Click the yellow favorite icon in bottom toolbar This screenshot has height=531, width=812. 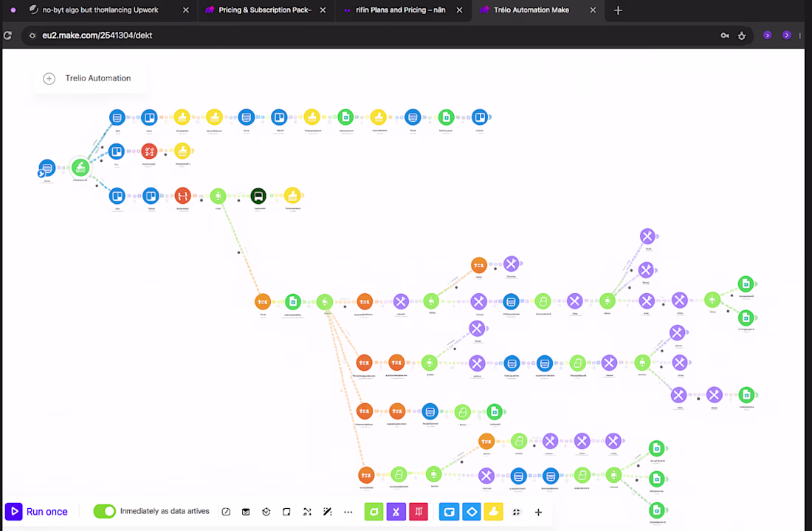click(494, 512)
